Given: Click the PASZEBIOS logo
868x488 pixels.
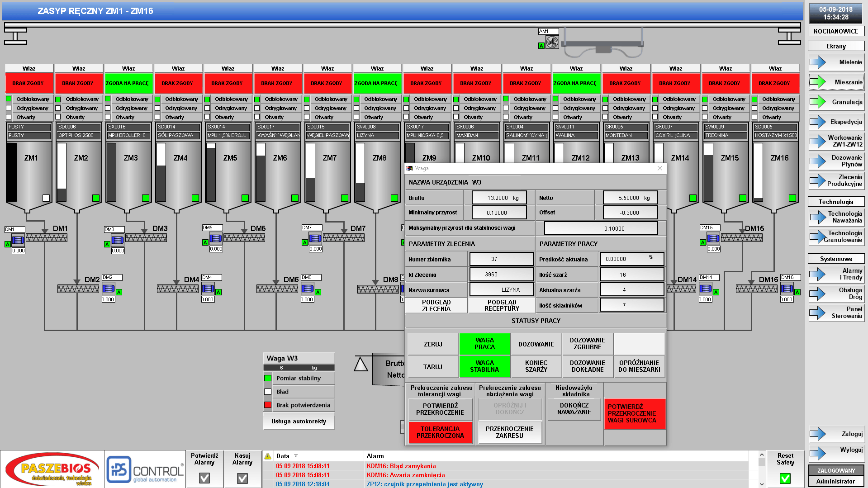Looking at the screenshot, I should point(53,469).
